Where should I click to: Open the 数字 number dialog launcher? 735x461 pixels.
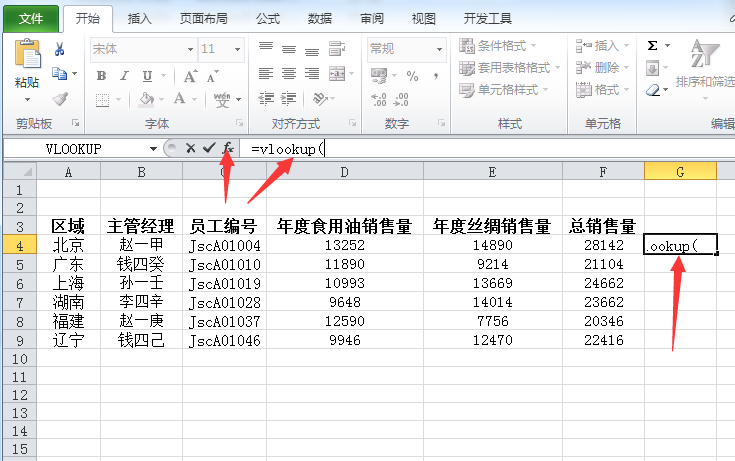click(441, 123)
